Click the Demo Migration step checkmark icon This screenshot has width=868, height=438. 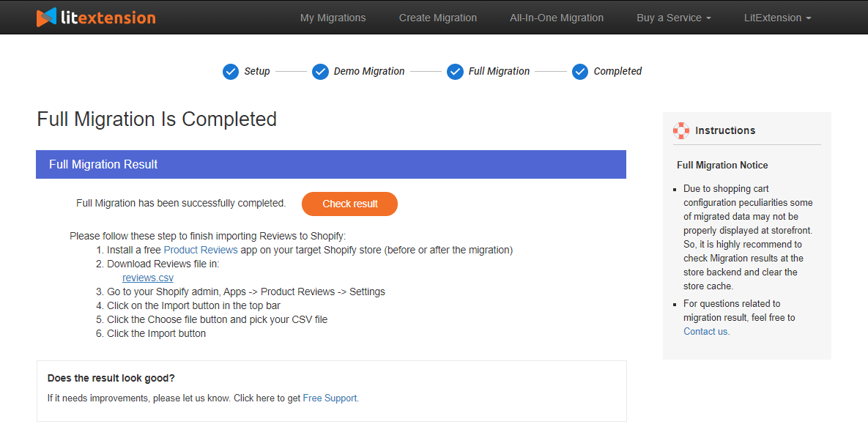tap(320, 72)
